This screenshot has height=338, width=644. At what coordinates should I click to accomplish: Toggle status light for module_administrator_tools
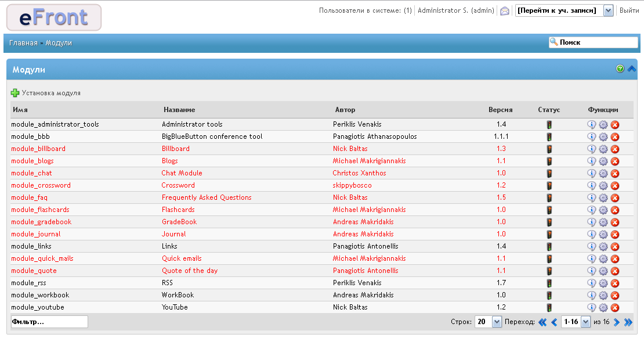pyautogui.click(x=549, y=125)
